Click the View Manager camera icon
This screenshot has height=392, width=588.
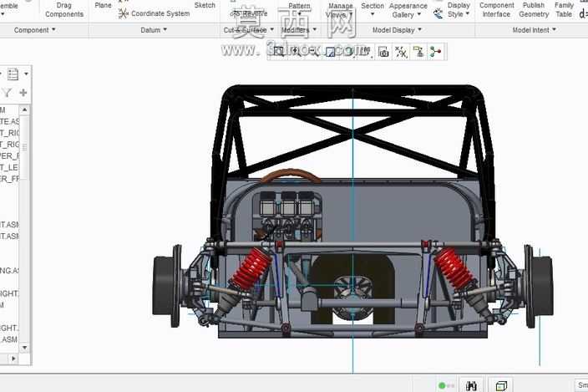(383, 52)
